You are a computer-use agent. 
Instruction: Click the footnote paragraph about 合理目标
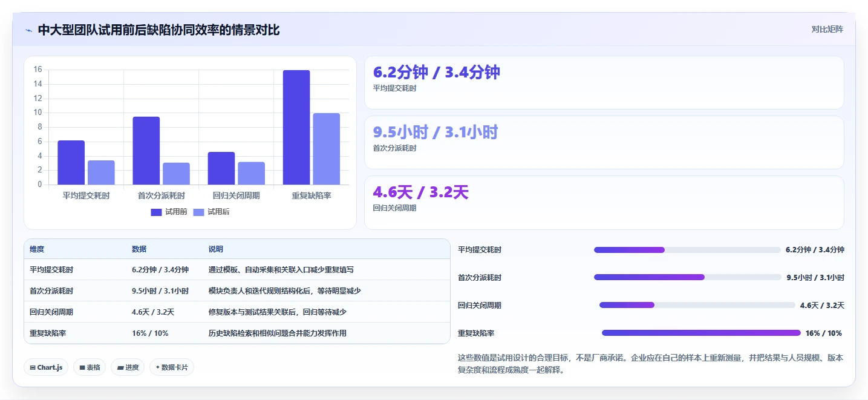coord(650,364)
